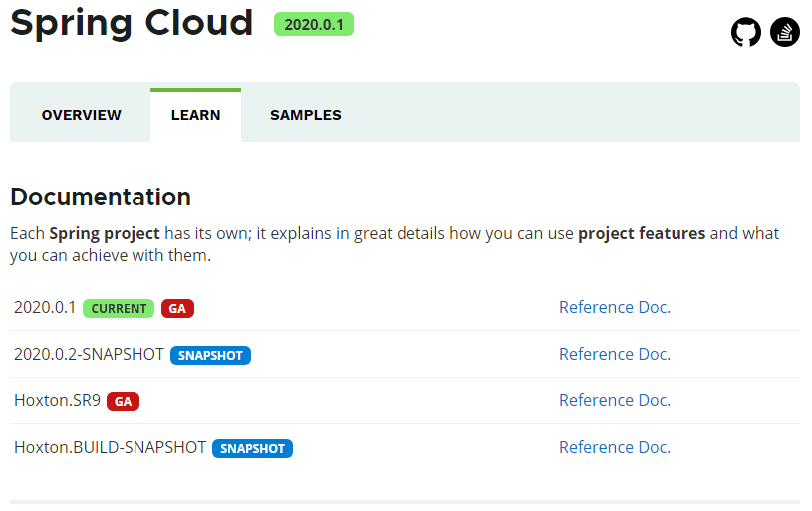Click the SNAPSHOT badge next to Hoxton.BUILD-SNAPSHOT
This screenshot has width=812, height=511.
(x=253, y=448)
